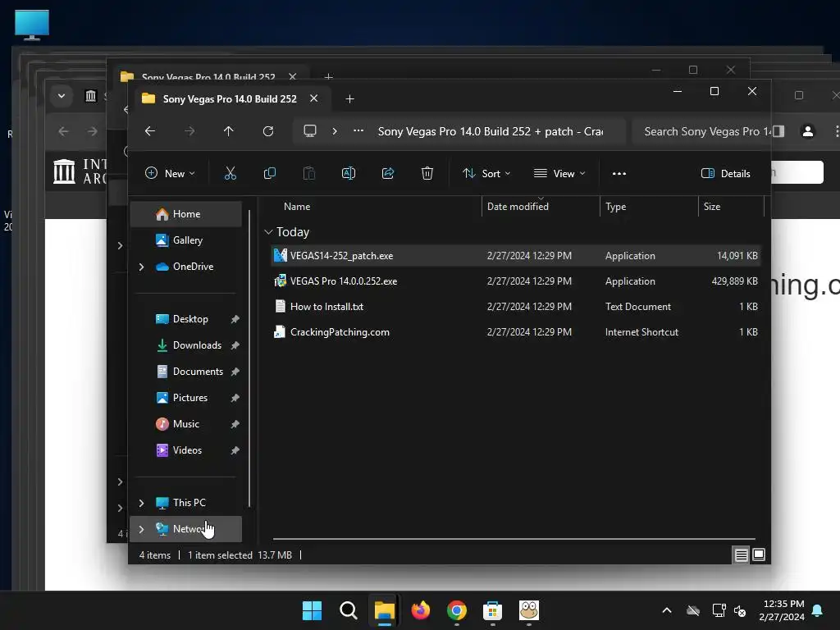Click the profile icon in background browser window
The image size is (840, 630).
tap(808, 131)
